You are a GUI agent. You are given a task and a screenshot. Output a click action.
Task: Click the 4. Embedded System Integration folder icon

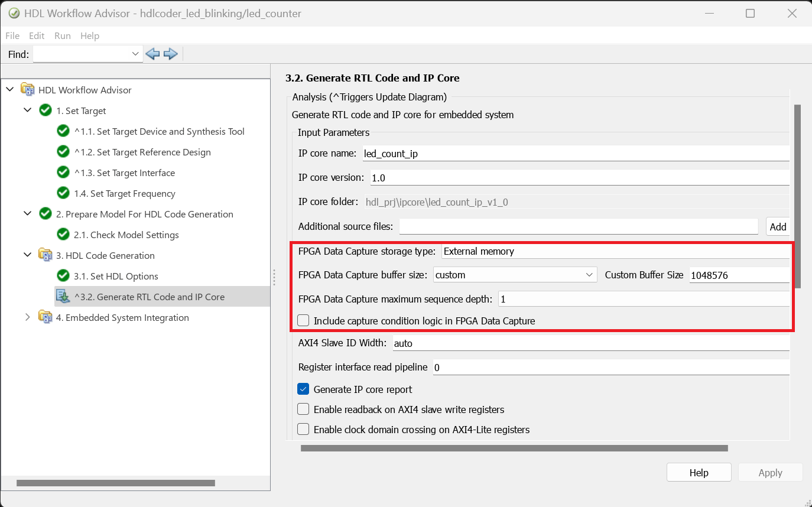pos(46,317)
